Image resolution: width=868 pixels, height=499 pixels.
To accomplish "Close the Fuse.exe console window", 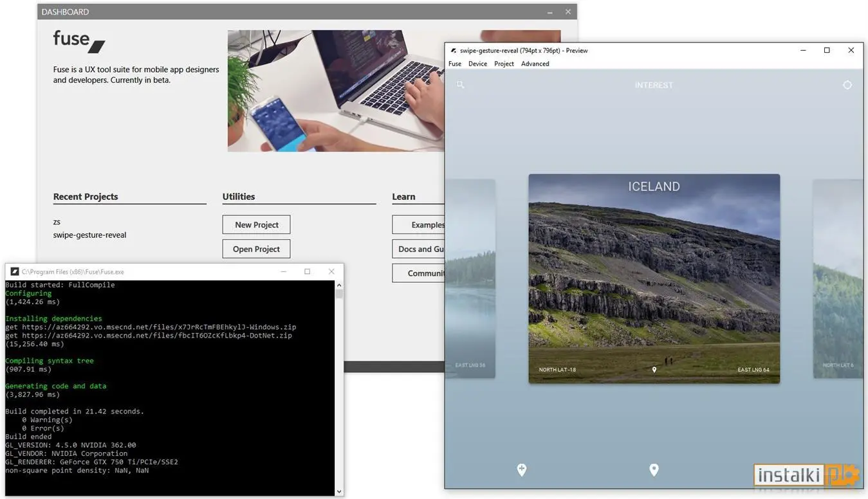I will click(331, 271).
